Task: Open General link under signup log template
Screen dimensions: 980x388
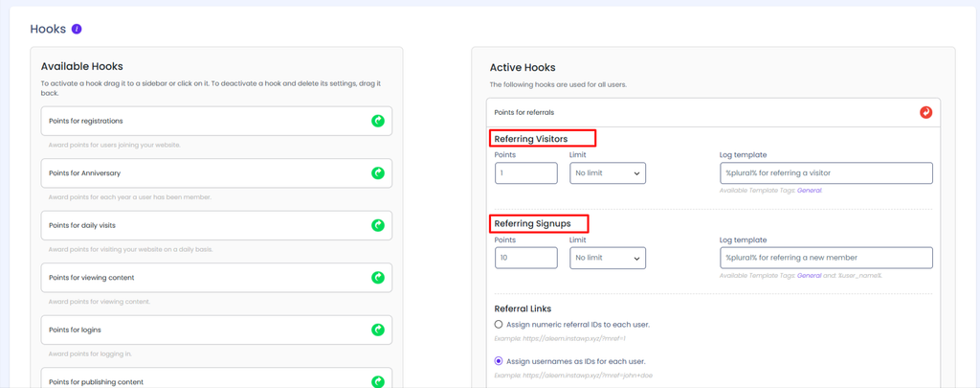Action: click(810, 275)
